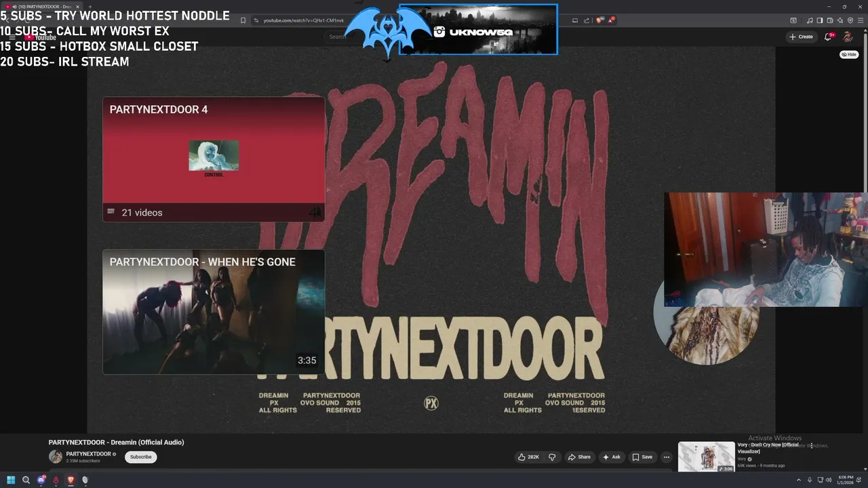
Task: Go to YouTube home via logo
Action: tap(41, 37)
